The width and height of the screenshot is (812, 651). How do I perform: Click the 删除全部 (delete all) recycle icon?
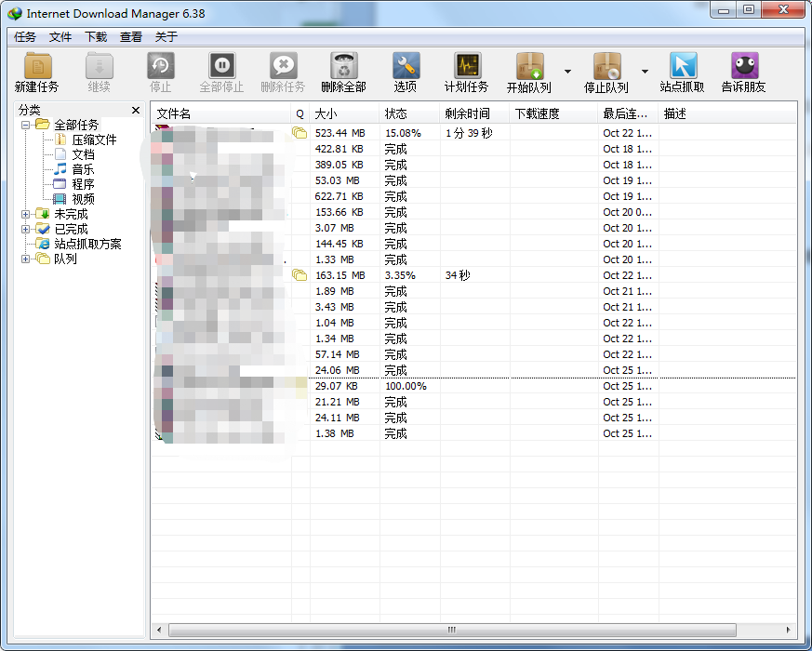344,66
